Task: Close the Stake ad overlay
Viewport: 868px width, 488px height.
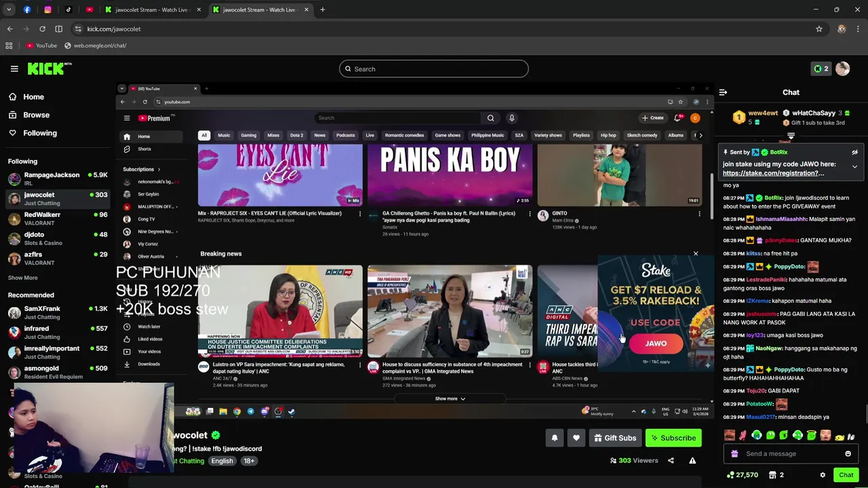Action: [695, 254]
